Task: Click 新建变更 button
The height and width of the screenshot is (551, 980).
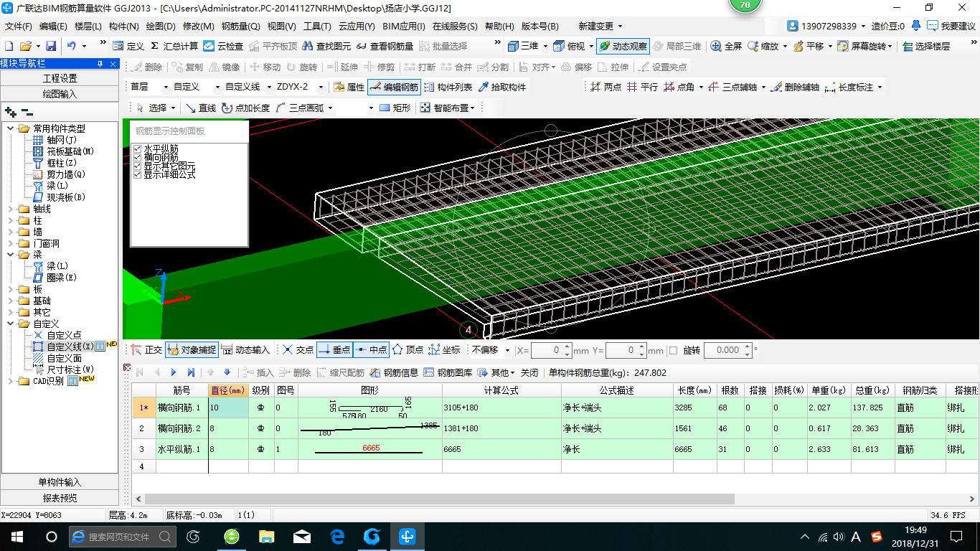Action: [601, 27]
